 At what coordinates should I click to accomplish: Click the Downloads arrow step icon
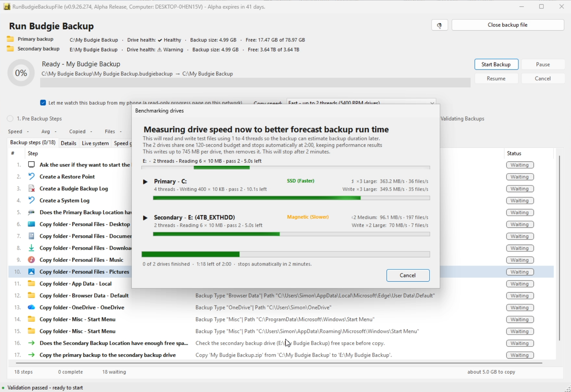pos(31,248)
